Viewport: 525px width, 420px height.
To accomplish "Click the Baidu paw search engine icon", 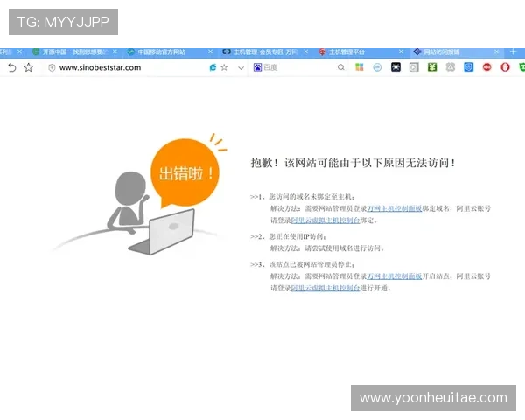I will tap(257, 67).
